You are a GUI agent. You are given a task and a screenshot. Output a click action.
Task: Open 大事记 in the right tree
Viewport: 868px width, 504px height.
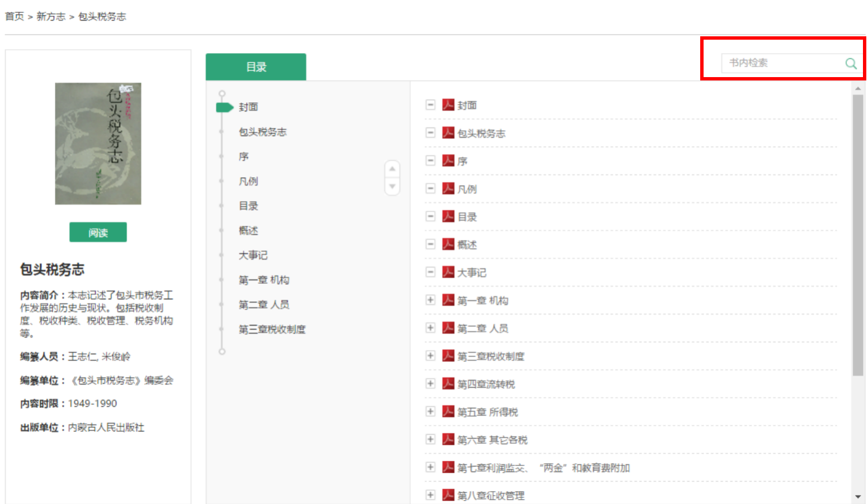(x=472, y=273)
